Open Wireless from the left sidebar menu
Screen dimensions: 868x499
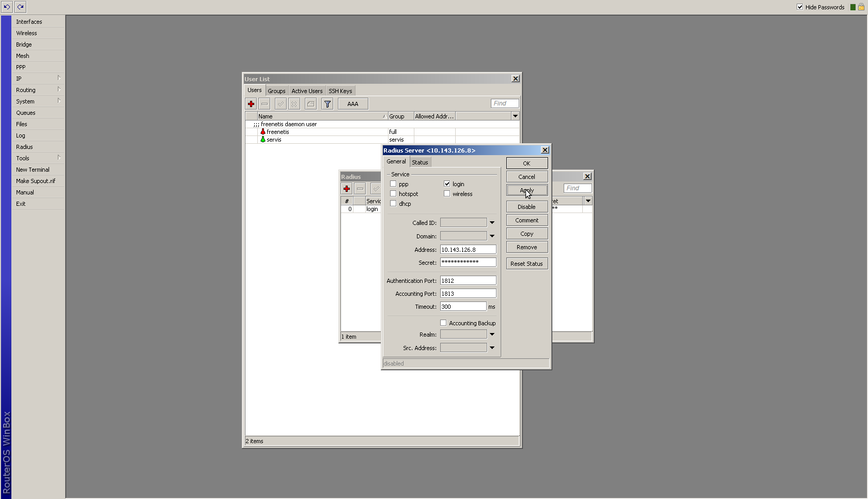click(26, 33)
